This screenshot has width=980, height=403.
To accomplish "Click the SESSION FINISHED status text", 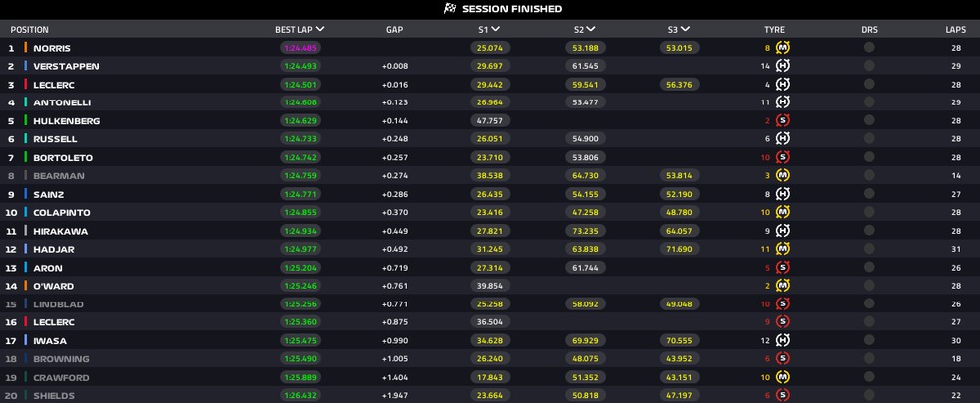I will [512, 9].
